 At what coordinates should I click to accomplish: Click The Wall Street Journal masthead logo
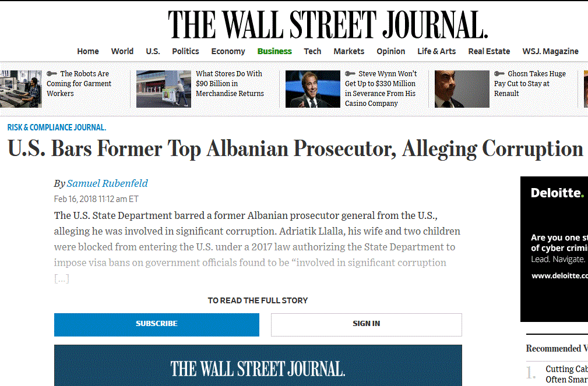328,24
